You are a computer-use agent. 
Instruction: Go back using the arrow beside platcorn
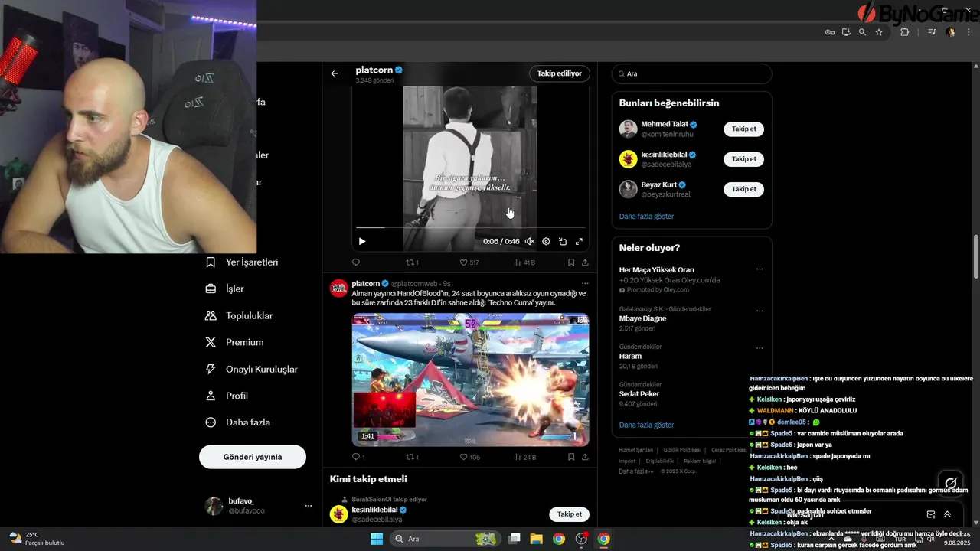point(335,73)
